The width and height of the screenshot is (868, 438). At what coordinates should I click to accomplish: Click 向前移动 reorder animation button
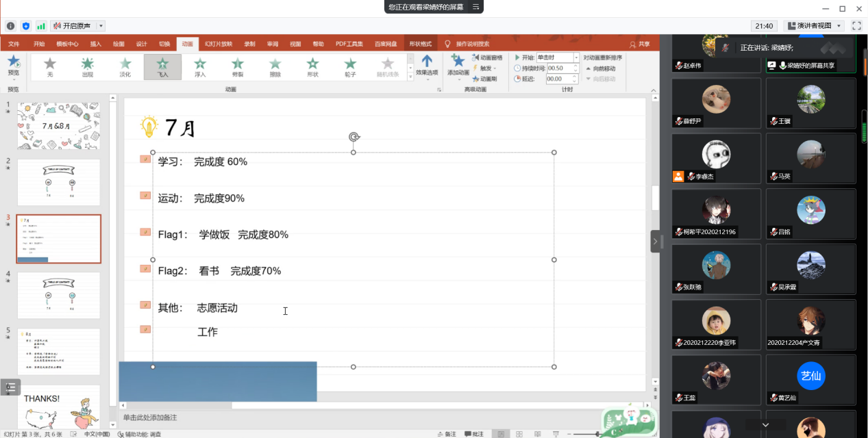tap(600, 68)
